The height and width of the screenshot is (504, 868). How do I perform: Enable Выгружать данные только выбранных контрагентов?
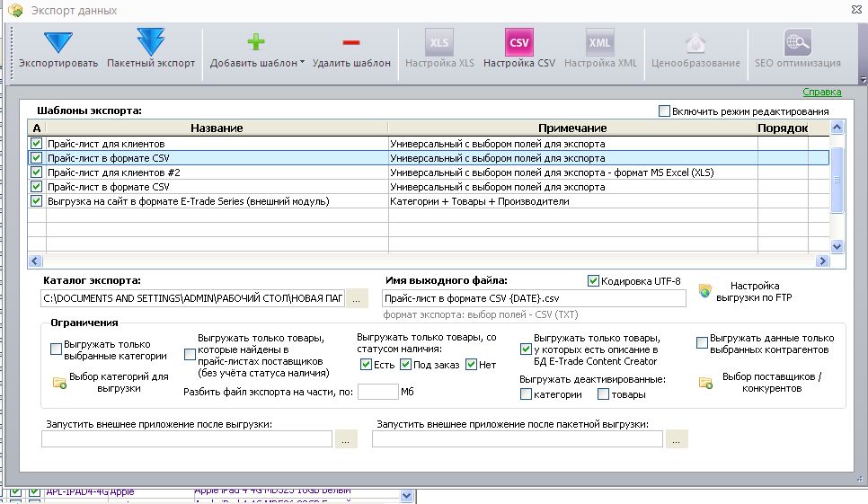point(702,343)
